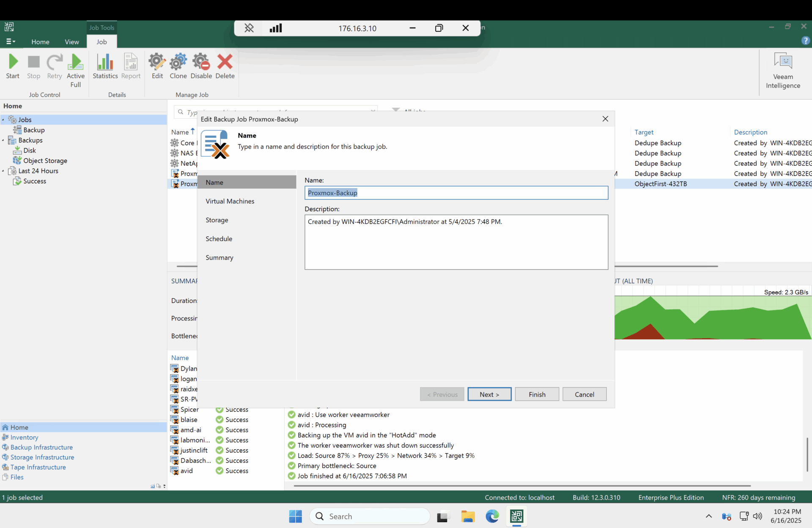This screenshot has height=528, width=812.
Task: Run an Active Full backup
Action: pos(76,71)
